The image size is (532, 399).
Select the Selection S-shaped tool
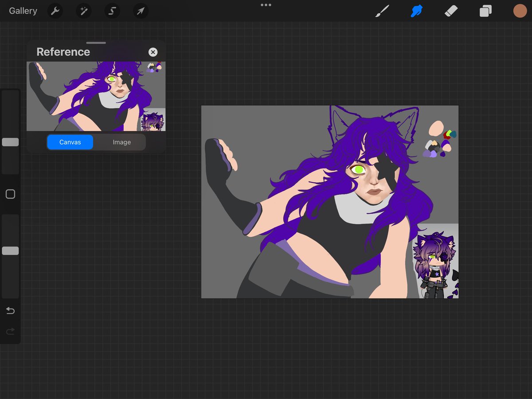pos(112,11)
